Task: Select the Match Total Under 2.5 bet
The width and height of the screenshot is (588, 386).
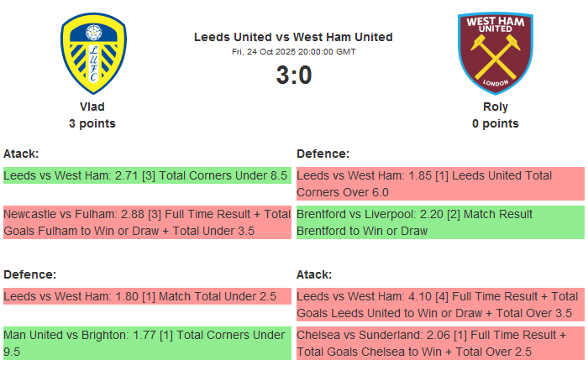Action: tap(146, 296)
